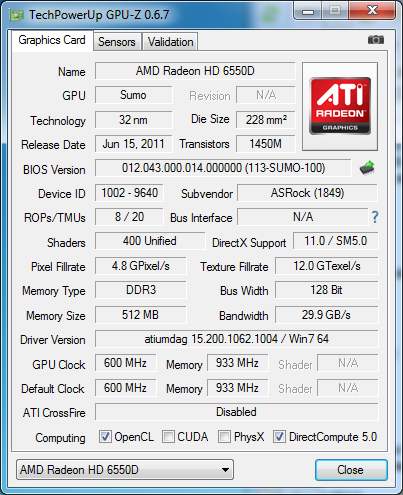Click the ROPs/TMUs value 8 / 20

click(129, 217)
